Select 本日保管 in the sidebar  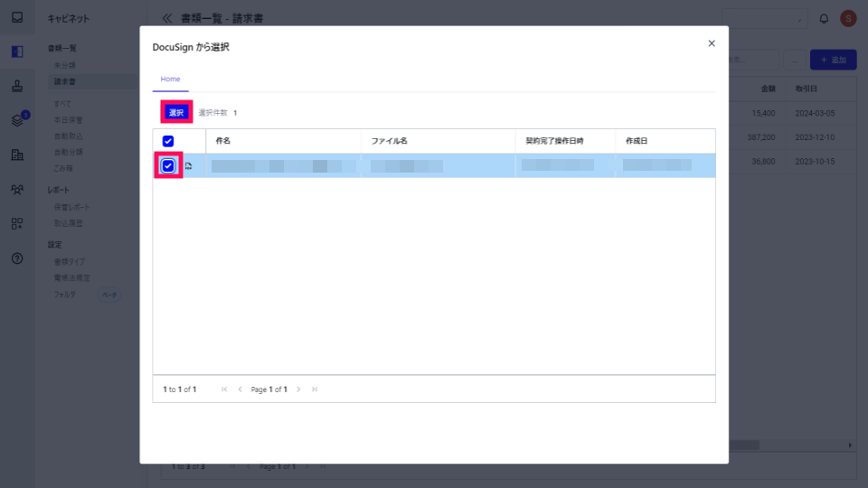click(x=68, y=119)
